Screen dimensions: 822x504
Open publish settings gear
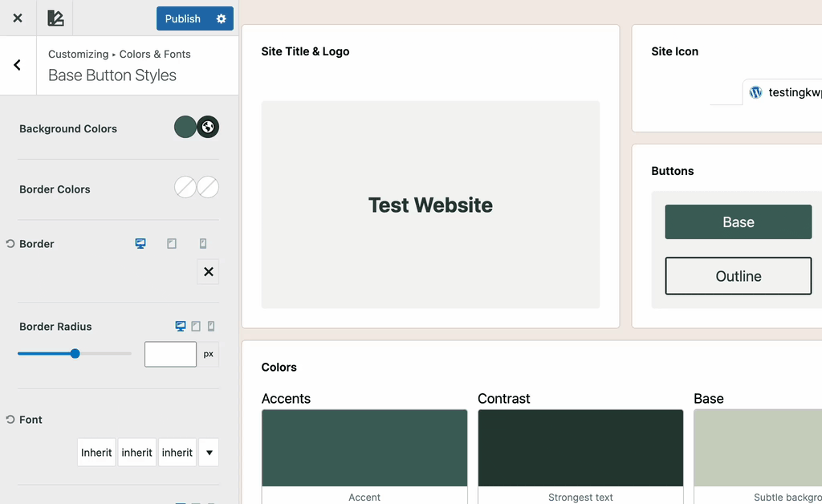pyautogui.click(x=221, y=18)
